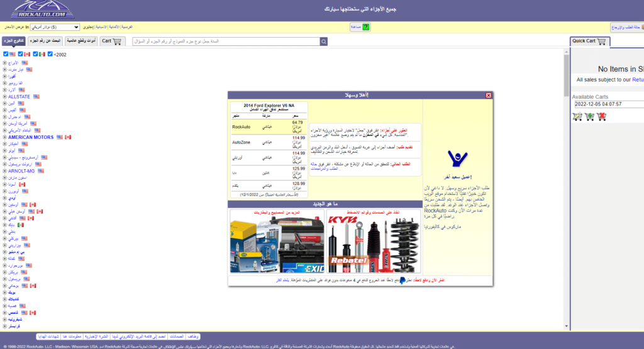The height and width of the screenshot is (349, 644).
Task: Expand the Audi (أودي) tree node
Action: pyautogui.click(x=5, y=198)
